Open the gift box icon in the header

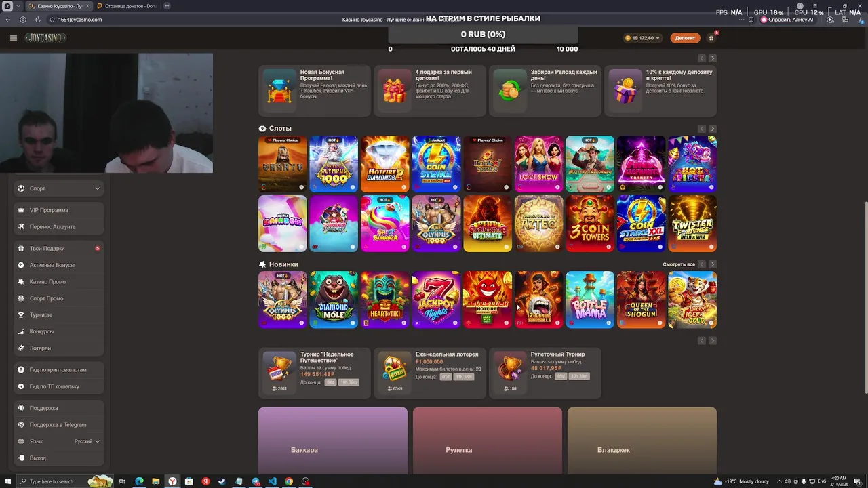(x=711, y=38)
